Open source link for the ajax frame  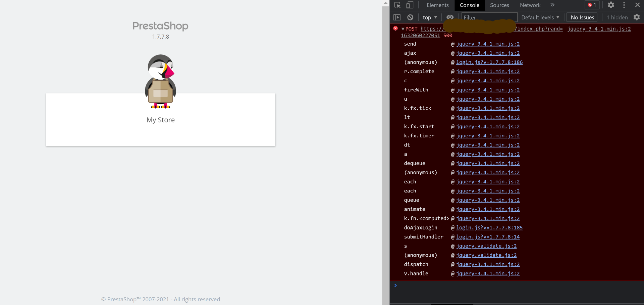(488, 53)
